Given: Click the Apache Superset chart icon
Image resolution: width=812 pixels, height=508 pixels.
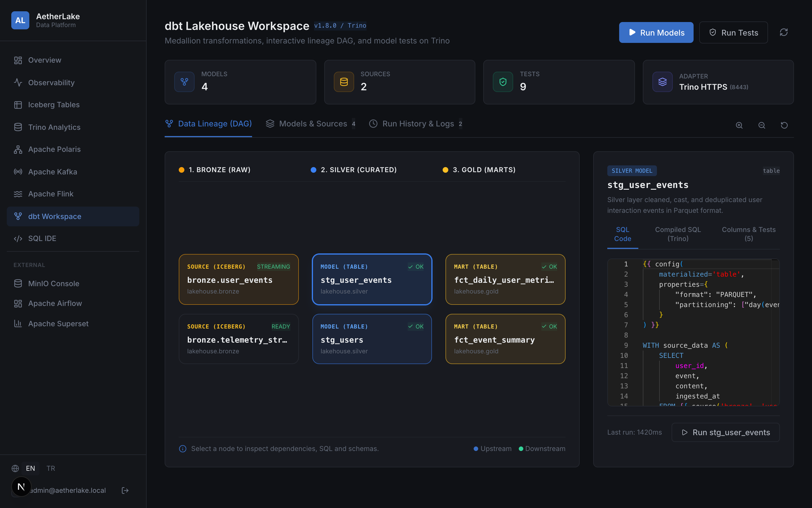Looking at the screenshot, I should coord(18,323).
